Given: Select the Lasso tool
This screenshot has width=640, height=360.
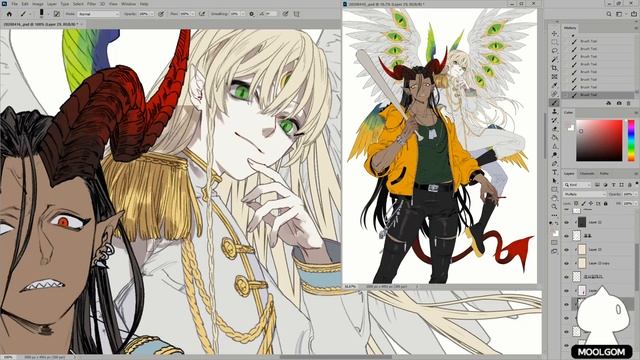Looking at the screenshot, I should pyautogui.click(x=554, y=51).
